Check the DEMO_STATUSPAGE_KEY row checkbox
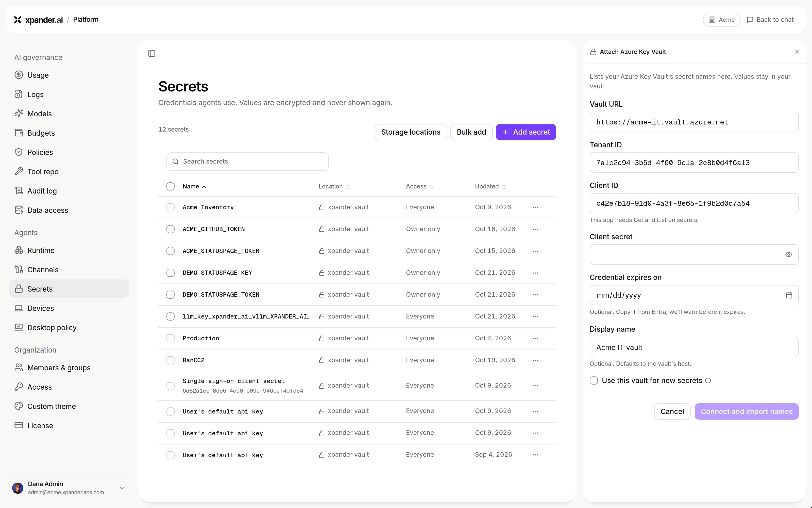The image size is (812, 508). [x=171, y=273]
